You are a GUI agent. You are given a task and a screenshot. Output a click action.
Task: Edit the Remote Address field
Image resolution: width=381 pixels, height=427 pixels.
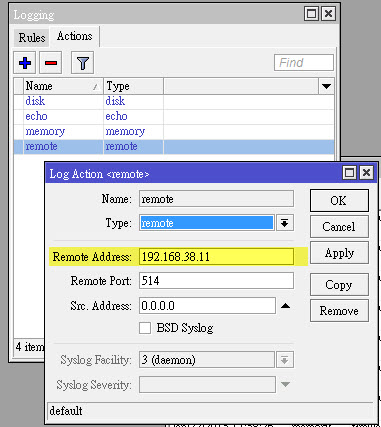point(216,257)
